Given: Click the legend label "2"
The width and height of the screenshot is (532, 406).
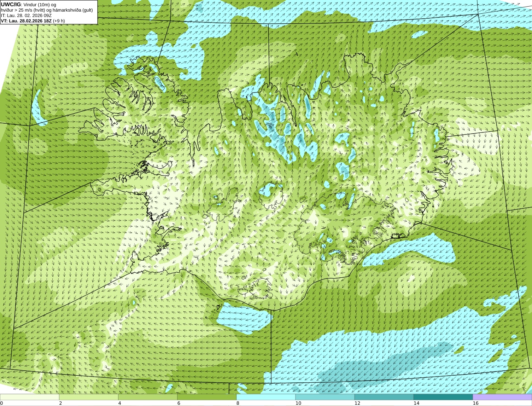Looking at the screenshot, I should [x=60, y=403].
